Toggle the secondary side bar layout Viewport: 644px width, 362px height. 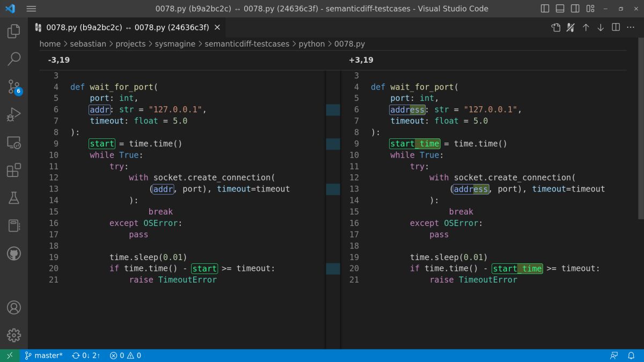(x=575, y=9)
